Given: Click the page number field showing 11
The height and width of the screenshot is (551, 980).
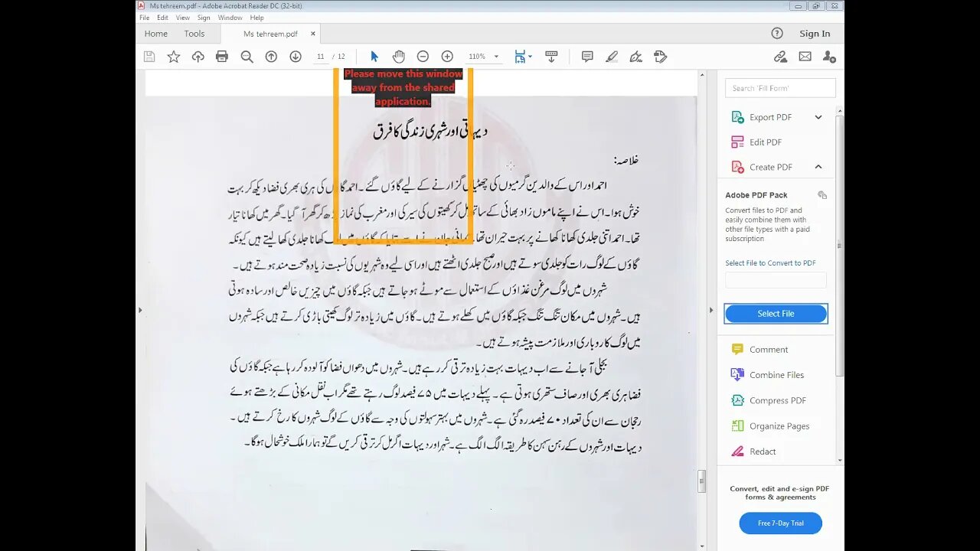Looking at the screenshot, I should [x=321, y=57].
